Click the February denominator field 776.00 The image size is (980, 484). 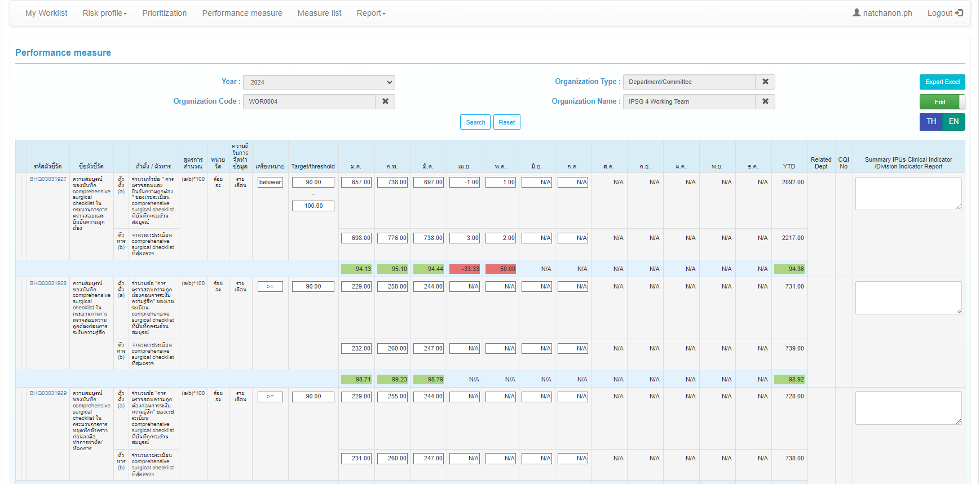click(392, 238)
